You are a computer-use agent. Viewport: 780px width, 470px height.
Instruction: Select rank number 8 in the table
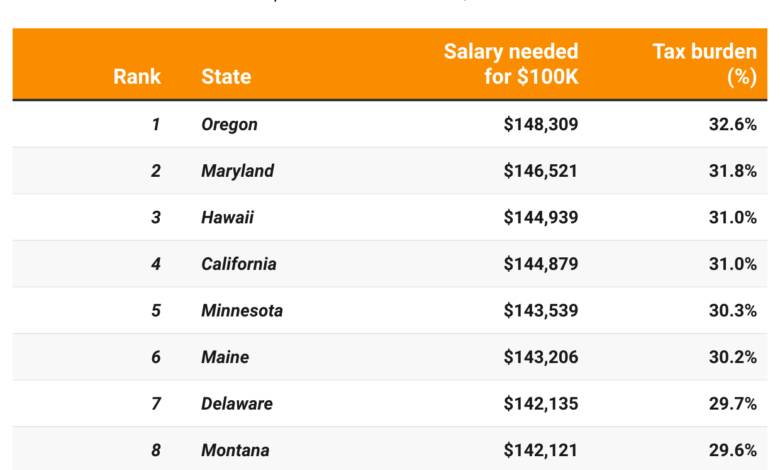[155, 450]
